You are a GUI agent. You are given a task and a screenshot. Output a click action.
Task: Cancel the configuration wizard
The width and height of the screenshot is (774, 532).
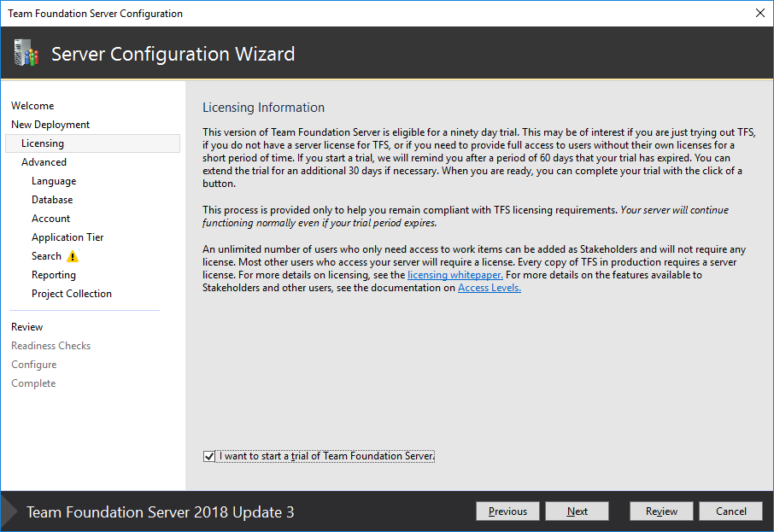tap(730, 512)
